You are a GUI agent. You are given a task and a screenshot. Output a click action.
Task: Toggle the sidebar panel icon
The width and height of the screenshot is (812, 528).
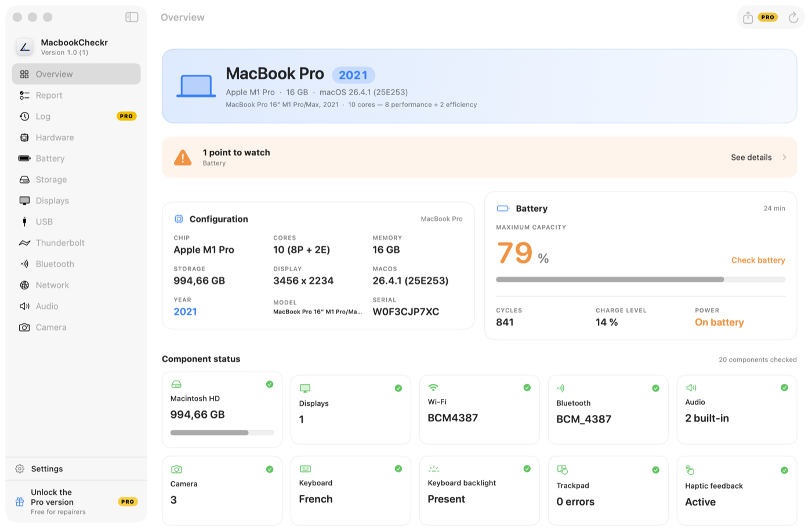[x=132, y=17]
